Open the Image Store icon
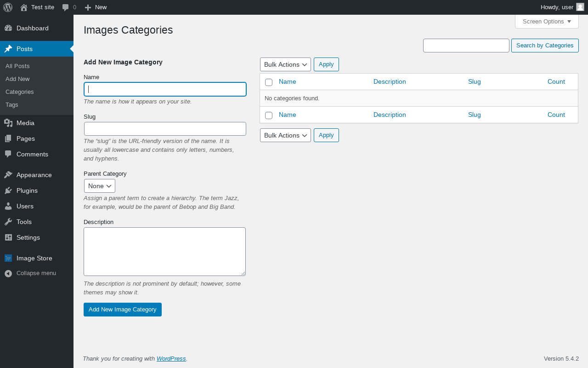Image resolution: width=588 pixels, height=368 pixels. tap(8, 258)
